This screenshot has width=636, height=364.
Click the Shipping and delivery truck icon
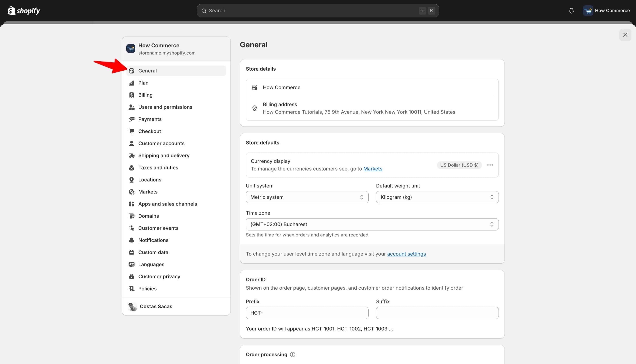click(132, 155)
